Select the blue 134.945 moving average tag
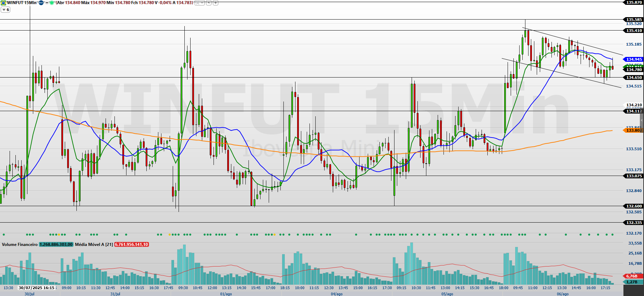 click(x=633, y=59)
